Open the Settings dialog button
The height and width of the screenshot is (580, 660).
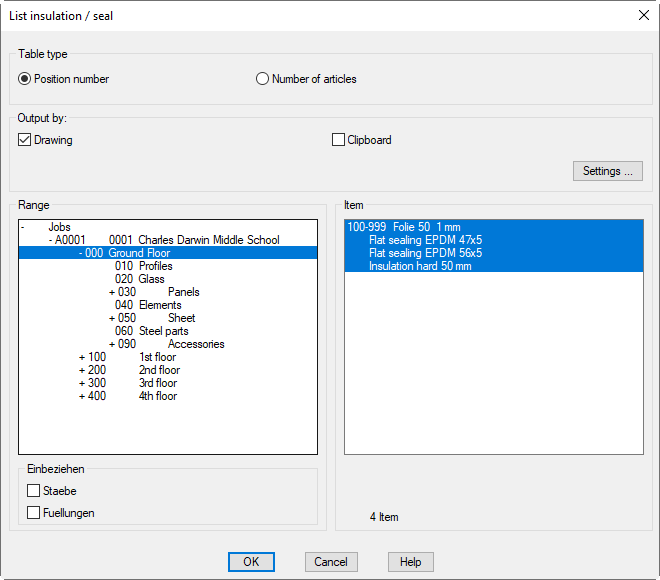click(x=607, y=171)
